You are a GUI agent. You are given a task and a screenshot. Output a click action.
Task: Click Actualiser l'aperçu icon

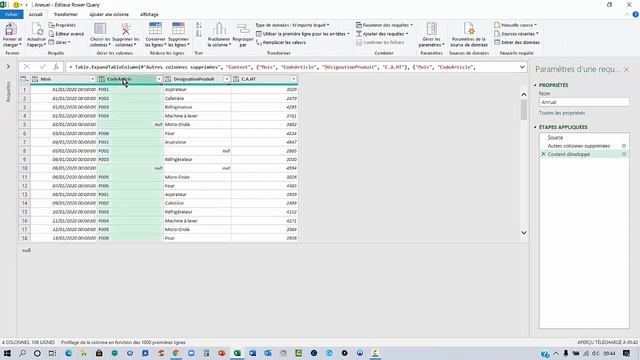pos(37,29)
